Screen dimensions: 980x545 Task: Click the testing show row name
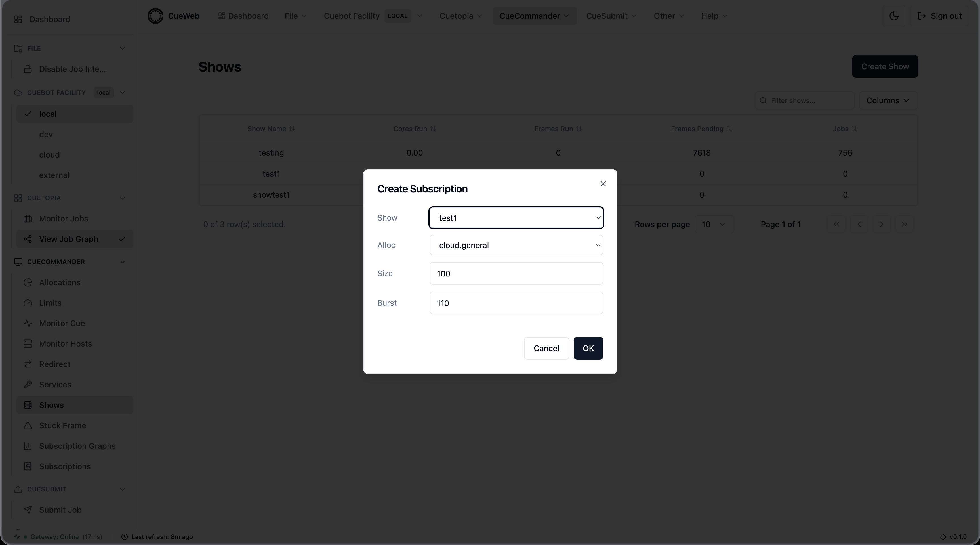point(271,153)
